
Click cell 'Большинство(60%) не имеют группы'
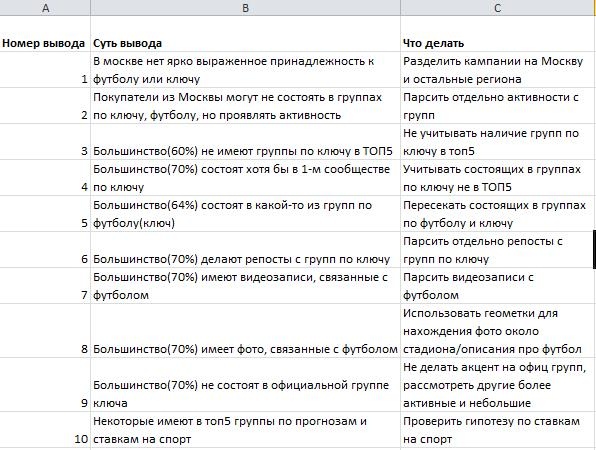(246, 142)
